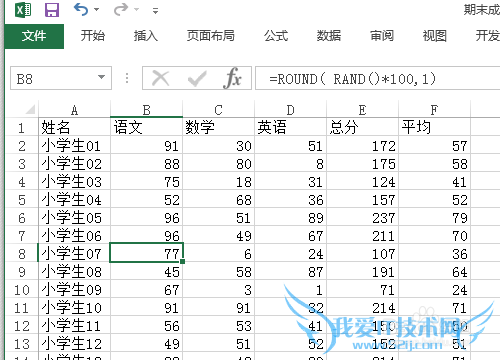The height and width of the screenshot is (360, 500).
Task: Click into the formula bar with ROUND formula
Action: click(377, 79)
